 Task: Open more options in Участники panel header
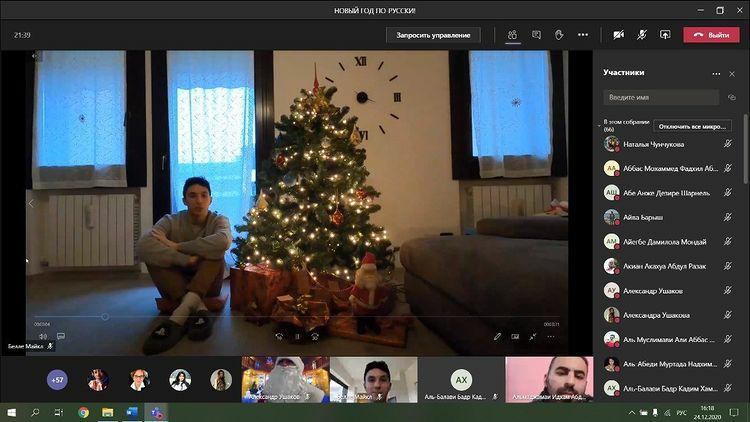[716, 73]
